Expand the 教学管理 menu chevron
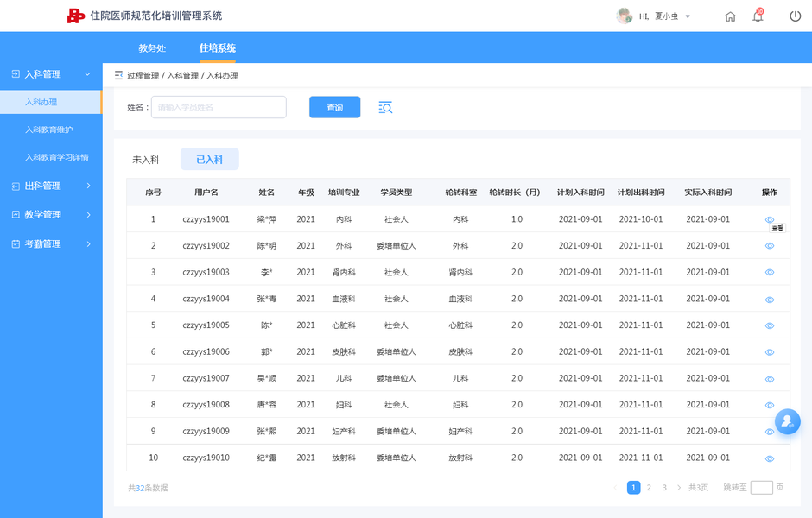 (89, 214)
